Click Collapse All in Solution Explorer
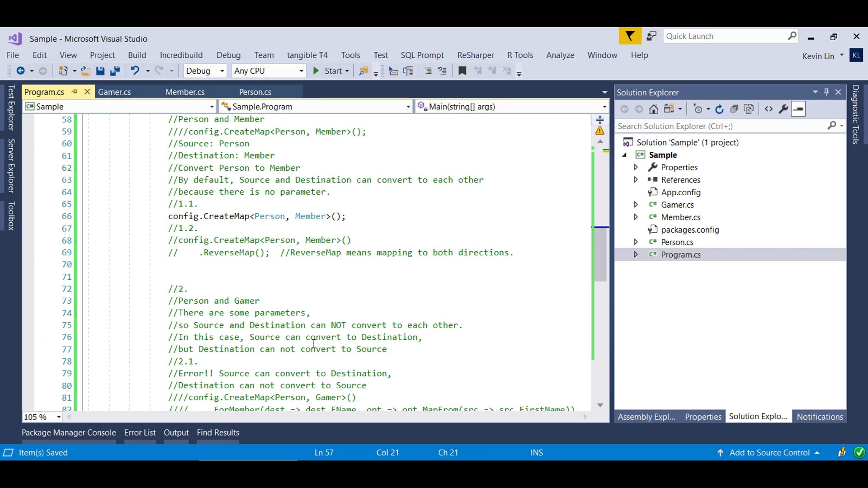 pos(734,109)
